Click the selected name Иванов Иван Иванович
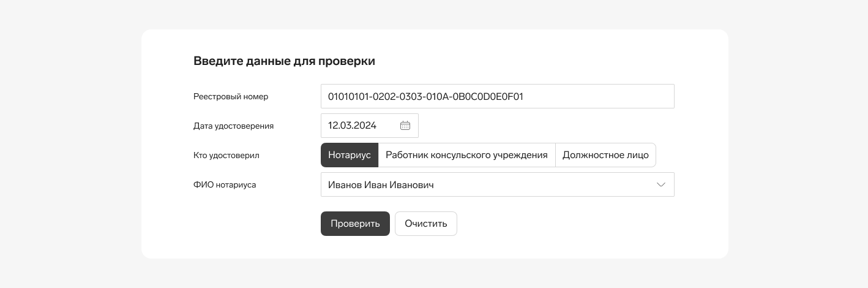868x288 pixels. click(381, 184)
